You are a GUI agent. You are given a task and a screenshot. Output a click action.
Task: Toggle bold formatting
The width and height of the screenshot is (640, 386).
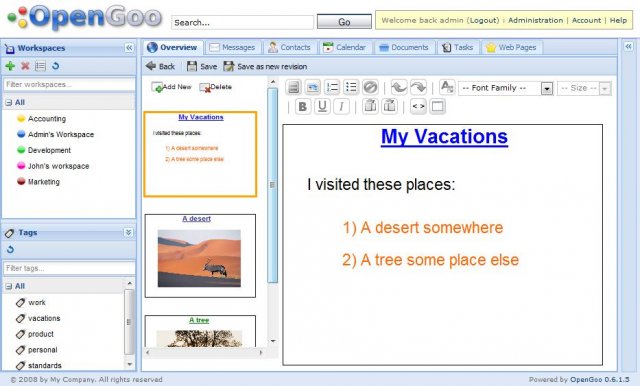(302, 106)
